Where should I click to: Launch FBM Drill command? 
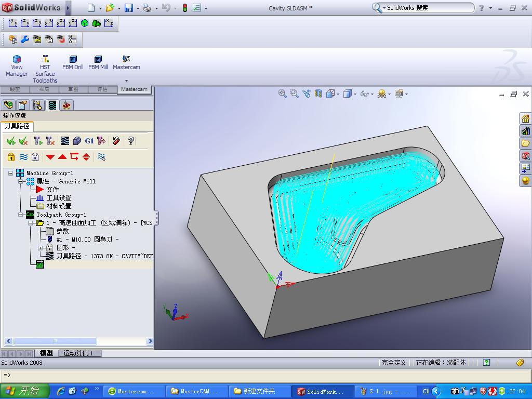click(73, 63)
